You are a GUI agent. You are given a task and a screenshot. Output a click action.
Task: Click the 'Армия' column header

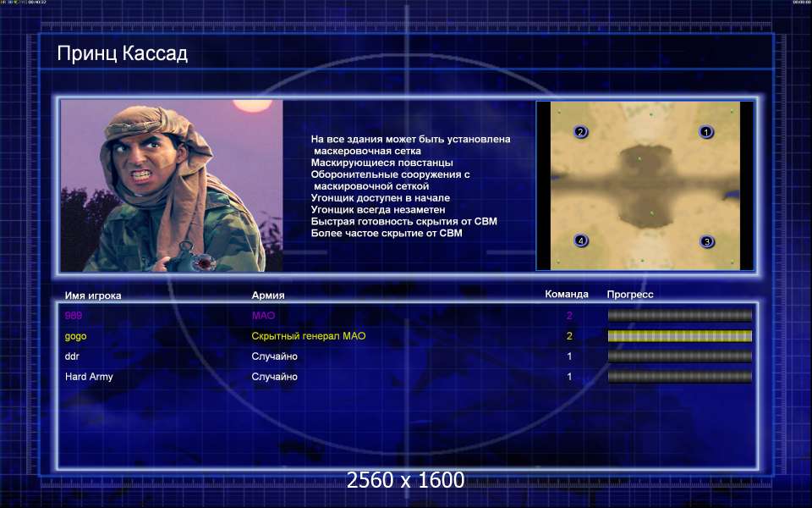[x=268, y=295]
